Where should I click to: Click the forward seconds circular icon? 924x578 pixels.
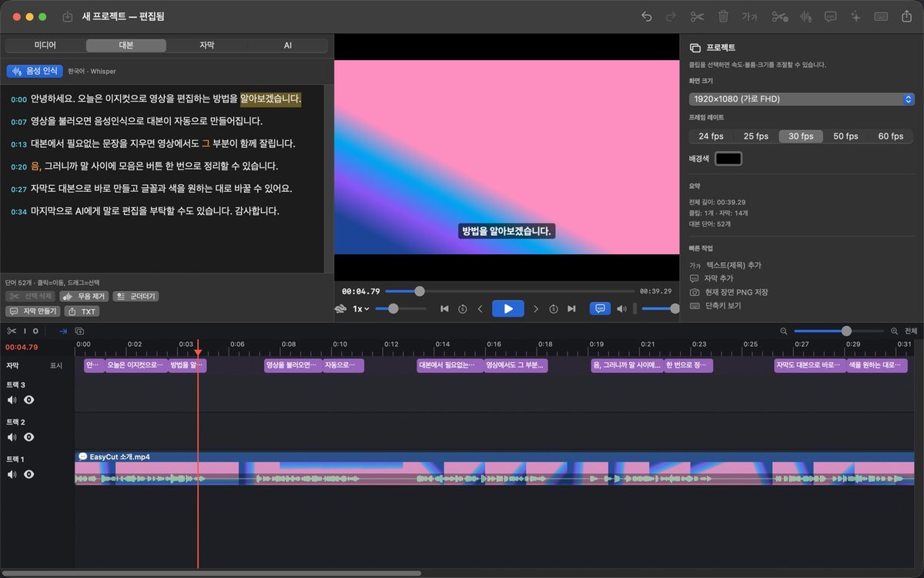(554, 308)
